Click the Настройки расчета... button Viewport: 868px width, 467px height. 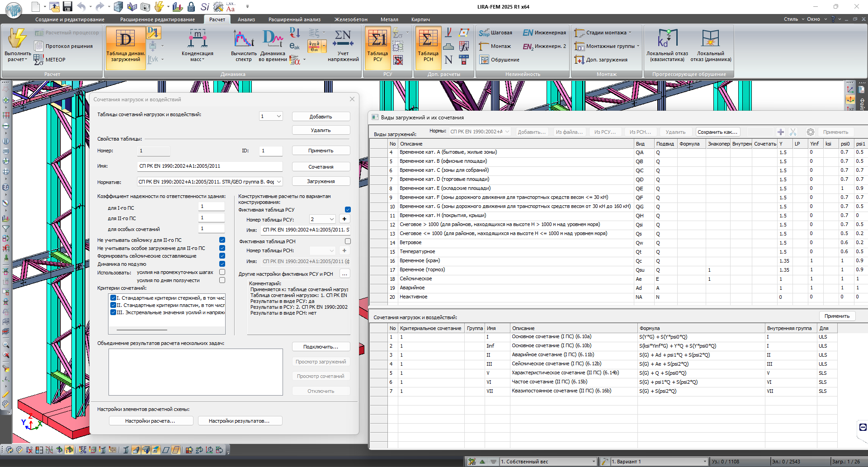[151, 421]
